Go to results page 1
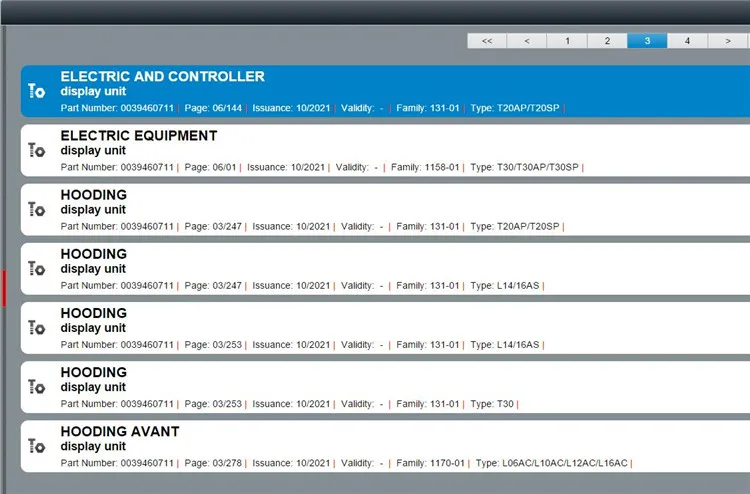The width and height of the screenshot is (750, 494). click(567, 41)
